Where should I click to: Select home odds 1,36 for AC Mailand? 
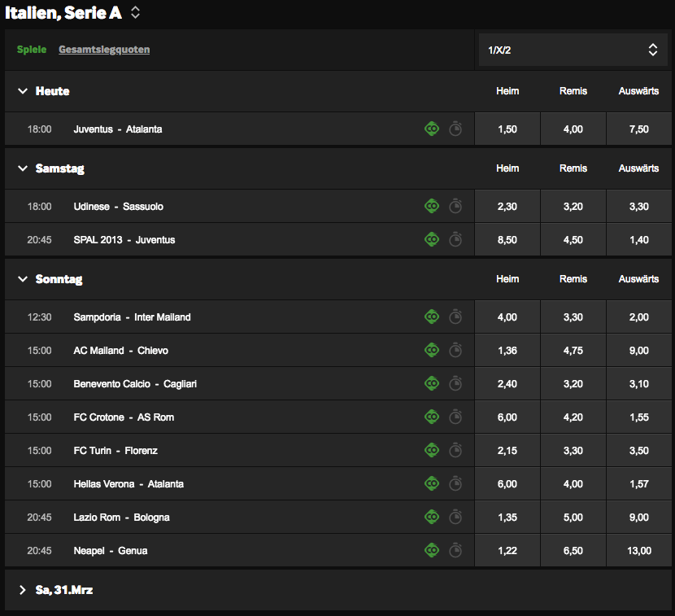tap(507, 350)
